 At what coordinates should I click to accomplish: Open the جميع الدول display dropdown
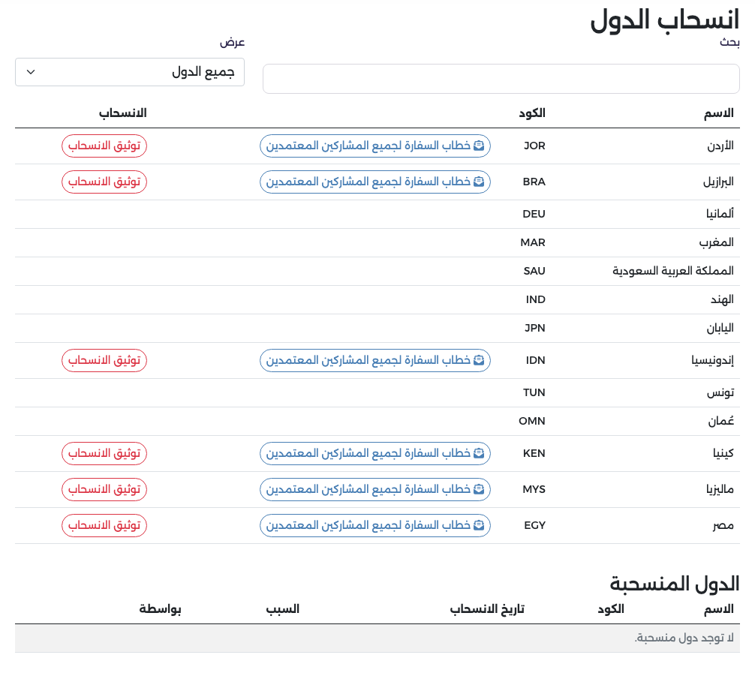pyautogui.click(x=130, y=72)
